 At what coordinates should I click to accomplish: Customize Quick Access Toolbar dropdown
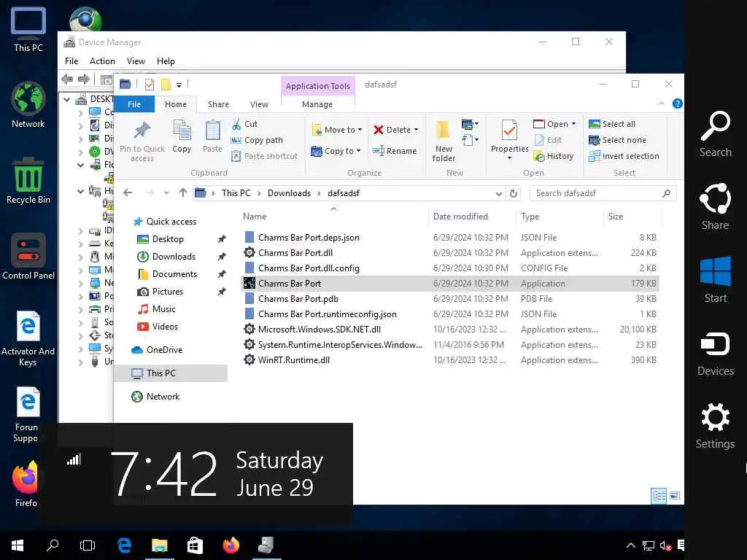click(x=179, y=85)
